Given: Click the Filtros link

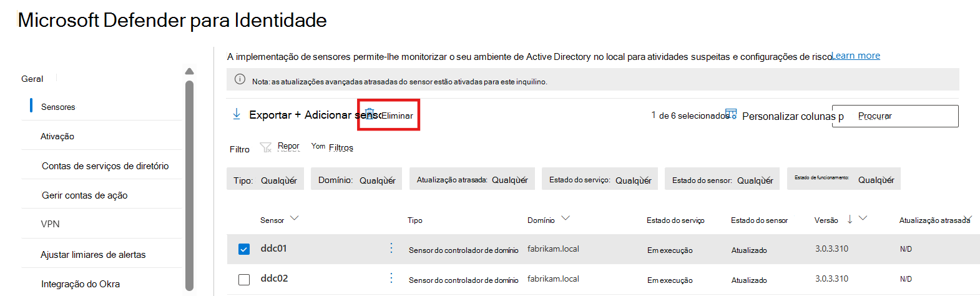Looking at the screenshot, I should 341,147.
